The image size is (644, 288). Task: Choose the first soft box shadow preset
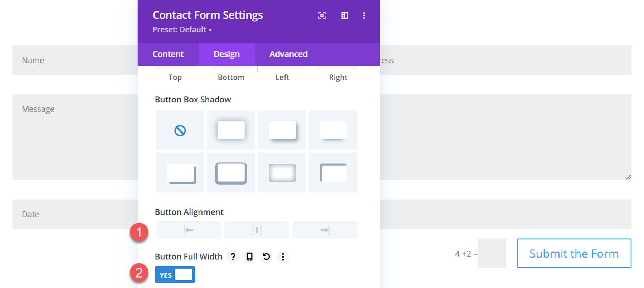click(x=231, y=130)
